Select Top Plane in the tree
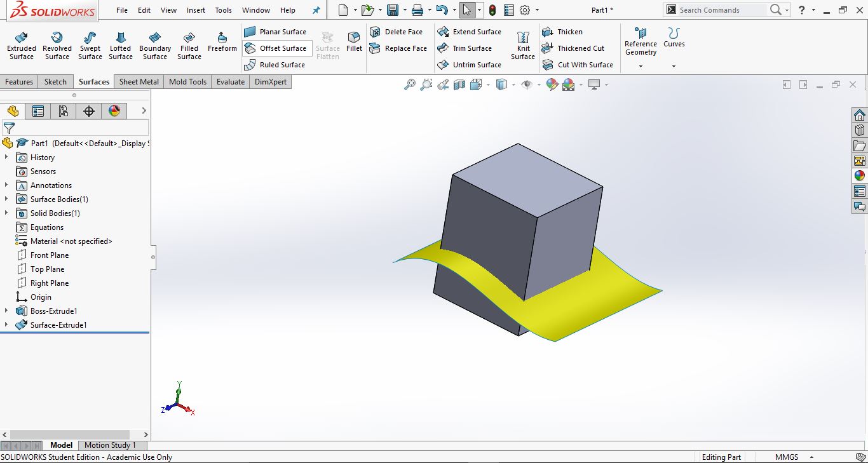 47,269
